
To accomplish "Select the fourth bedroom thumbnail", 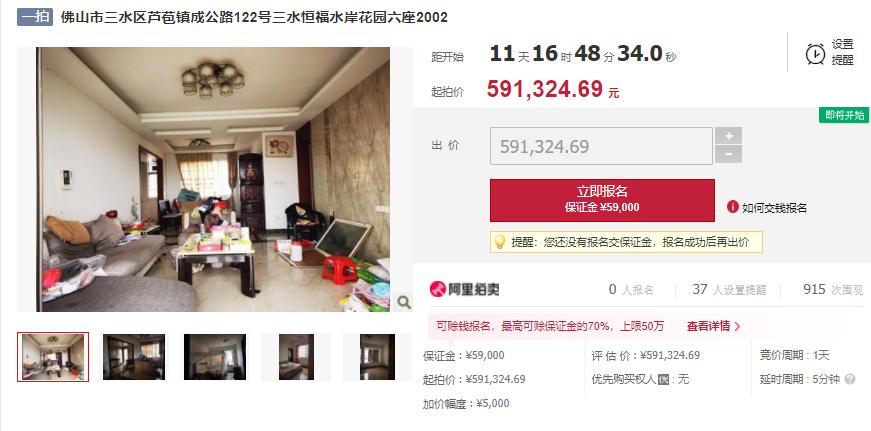I will click(x=296, y=357).
